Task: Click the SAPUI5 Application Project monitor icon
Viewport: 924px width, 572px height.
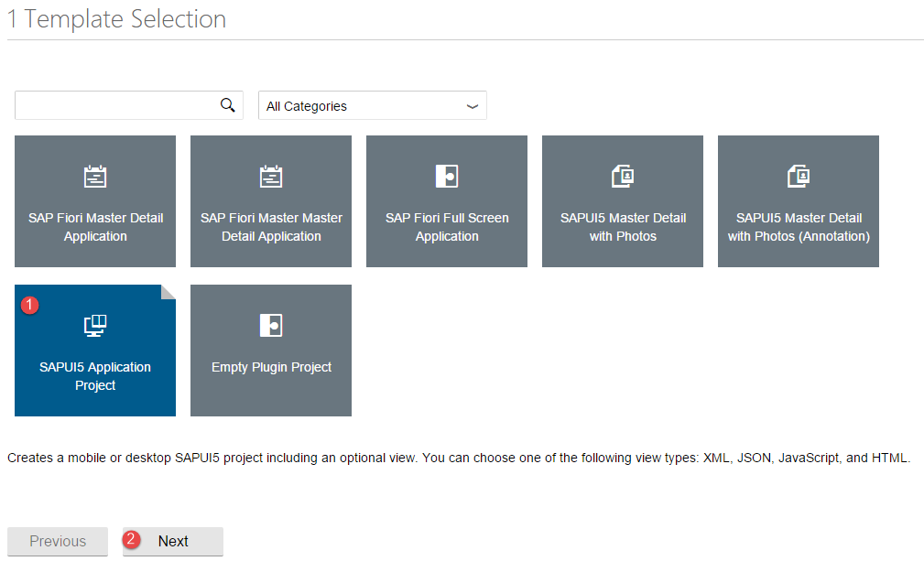Action: [x=95, y=325]
